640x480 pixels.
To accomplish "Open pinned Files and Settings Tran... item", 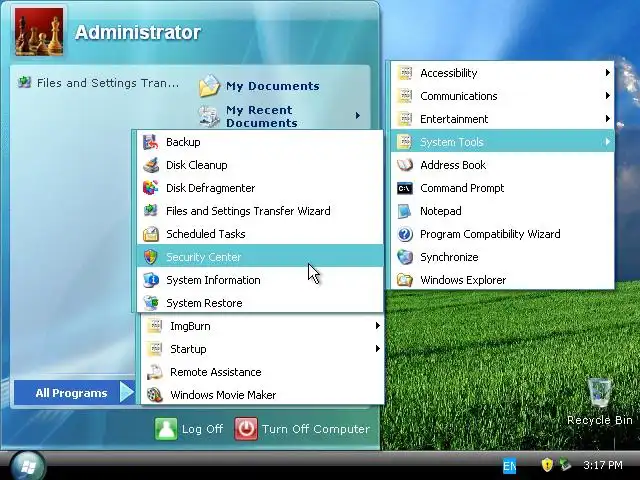I will click(99, 83).
